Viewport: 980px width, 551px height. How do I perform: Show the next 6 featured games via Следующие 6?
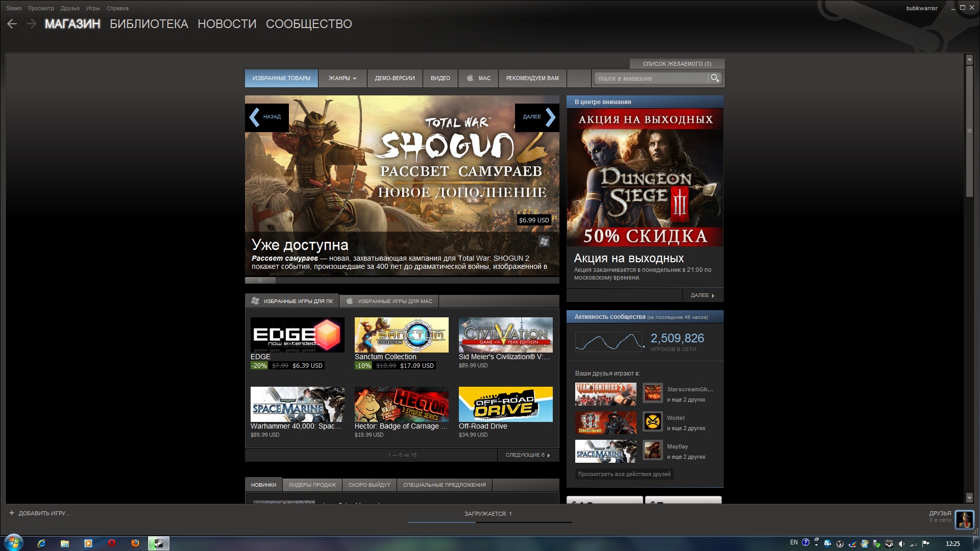tap(528, 455)
